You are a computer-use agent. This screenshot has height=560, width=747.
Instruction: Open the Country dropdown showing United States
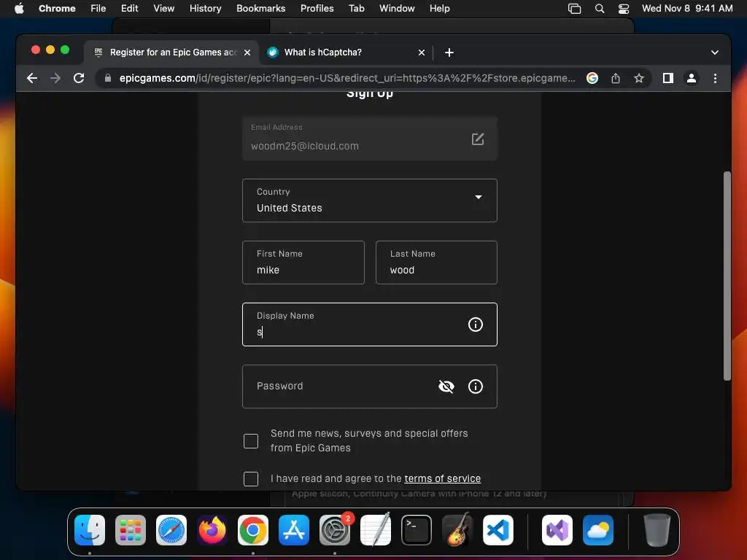[x=370, y=201]
